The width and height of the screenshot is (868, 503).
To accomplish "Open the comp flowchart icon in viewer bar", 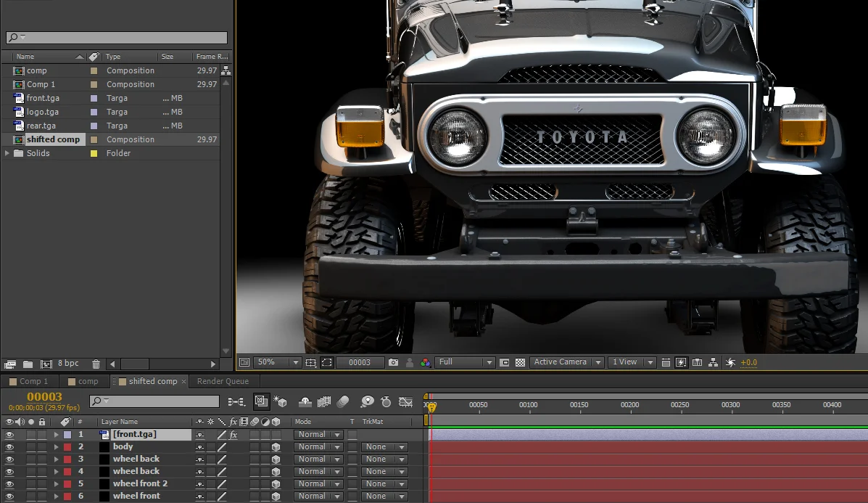I will coord(713,362).
